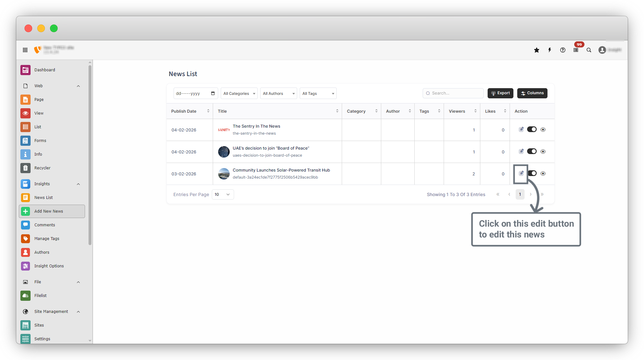Click the Export button
Screen dimensions: 644x360
coord(500,93)
